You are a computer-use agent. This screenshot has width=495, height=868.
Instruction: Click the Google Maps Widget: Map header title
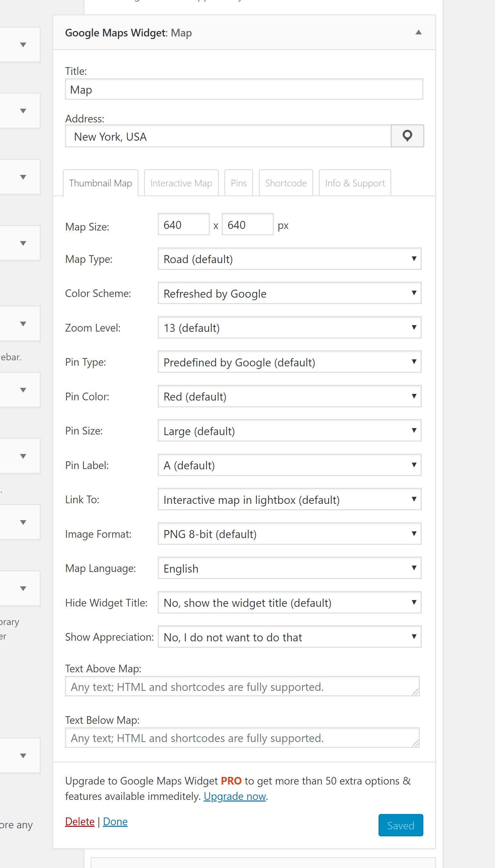[129, 33]
